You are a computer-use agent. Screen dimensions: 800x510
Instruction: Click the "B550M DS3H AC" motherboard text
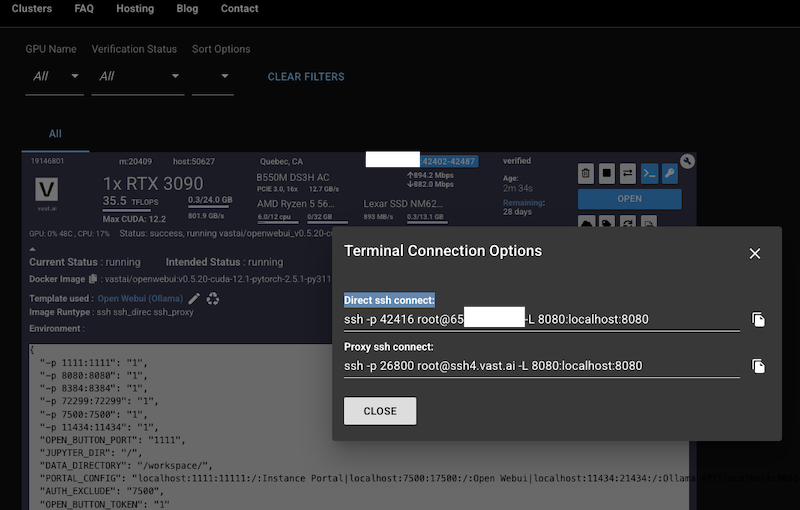293,177
